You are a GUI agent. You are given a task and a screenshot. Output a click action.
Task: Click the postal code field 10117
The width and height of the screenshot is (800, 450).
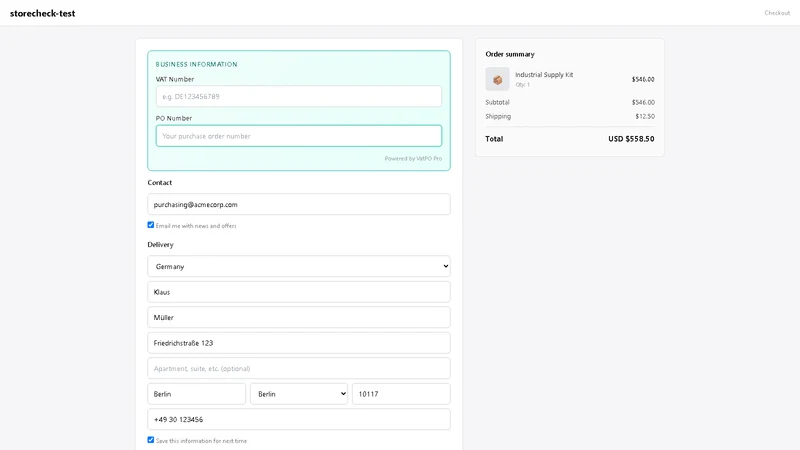pyautogui.click(x=401, y=394)
